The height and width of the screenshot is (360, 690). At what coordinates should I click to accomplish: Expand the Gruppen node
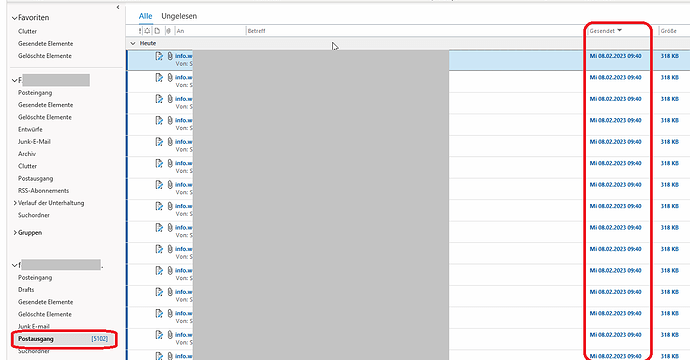click(15, 232)
